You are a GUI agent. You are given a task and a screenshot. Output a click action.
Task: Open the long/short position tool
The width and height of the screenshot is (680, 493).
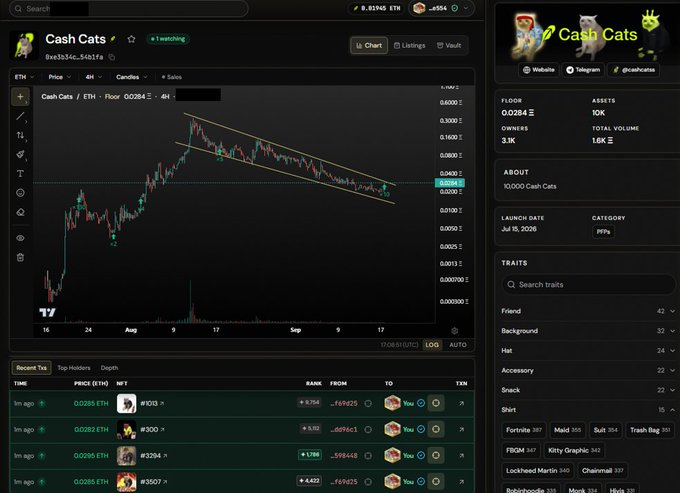pyautogui.click(x=20, y=135)
